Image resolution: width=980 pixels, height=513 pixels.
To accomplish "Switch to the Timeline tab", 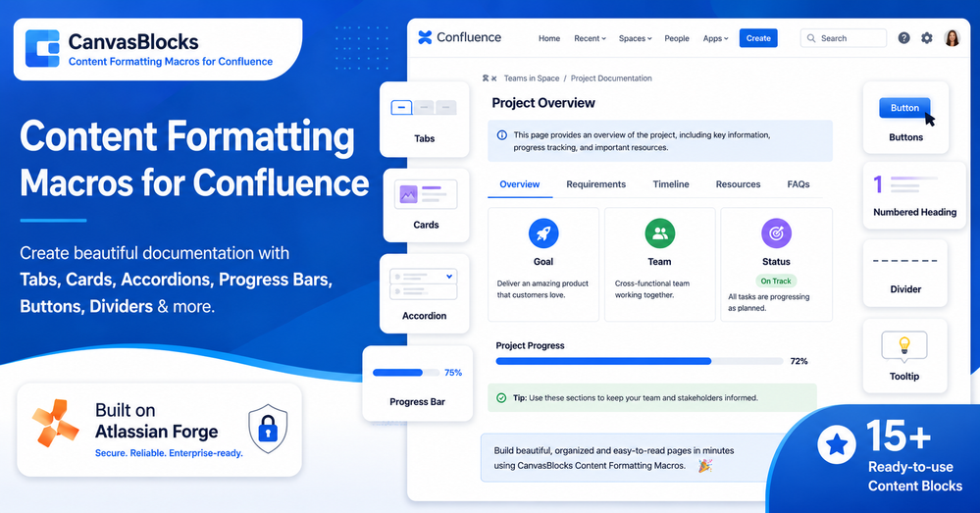I will click(x=671, y=184).
